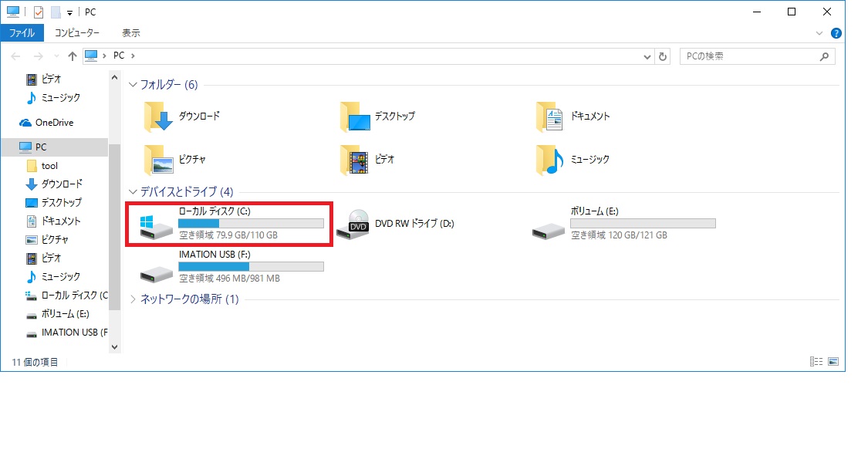868x456 pixels.
Task: Open the Volume (E:) drive icon
Action: [x=549, y=225]
